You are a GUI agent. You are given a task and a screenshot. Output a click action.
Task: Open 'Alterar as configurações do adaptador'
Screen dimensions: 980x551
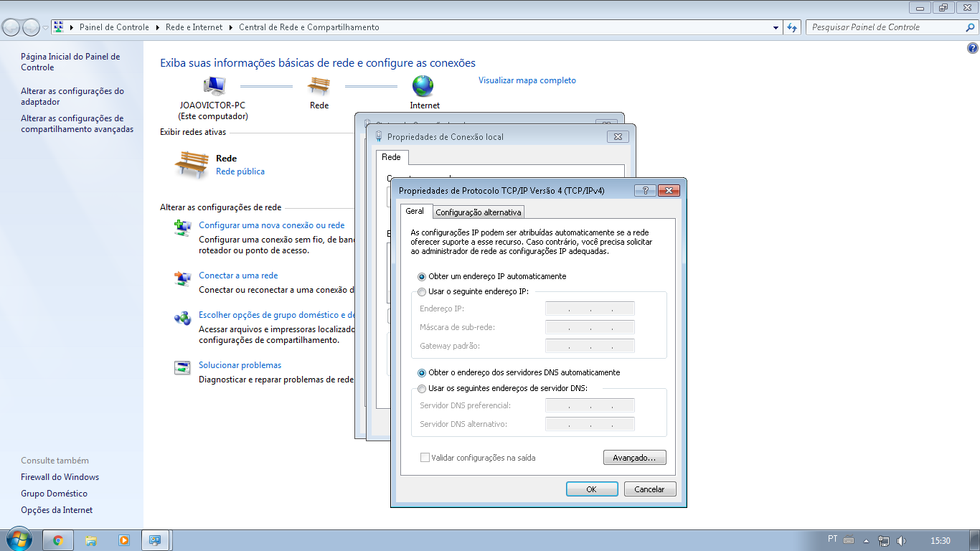coord(72,97)
